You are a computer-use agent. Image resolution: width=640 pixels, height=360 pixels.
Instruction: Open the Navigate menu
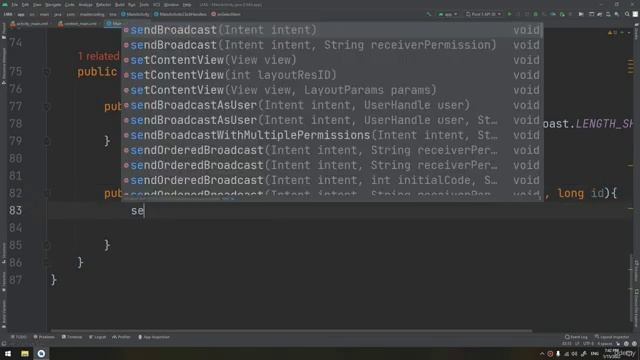coord(53,5)
